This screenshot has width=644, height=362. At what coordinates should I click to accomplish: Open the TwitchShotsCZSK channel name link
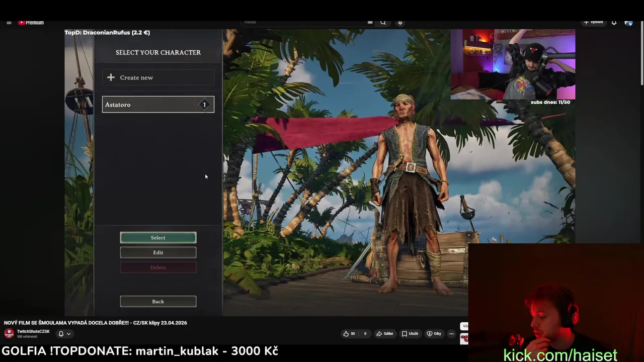click(x=33, y=331)
